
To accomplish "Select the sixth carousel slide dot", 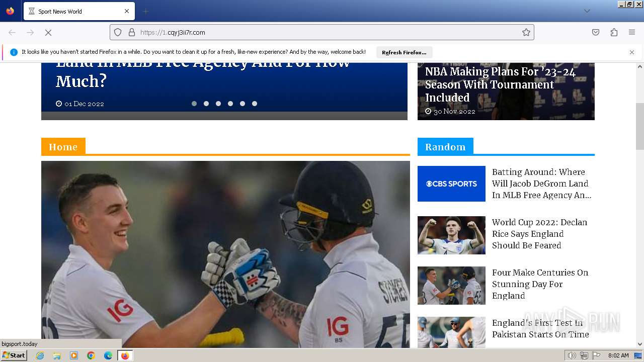I will (255, 104).
